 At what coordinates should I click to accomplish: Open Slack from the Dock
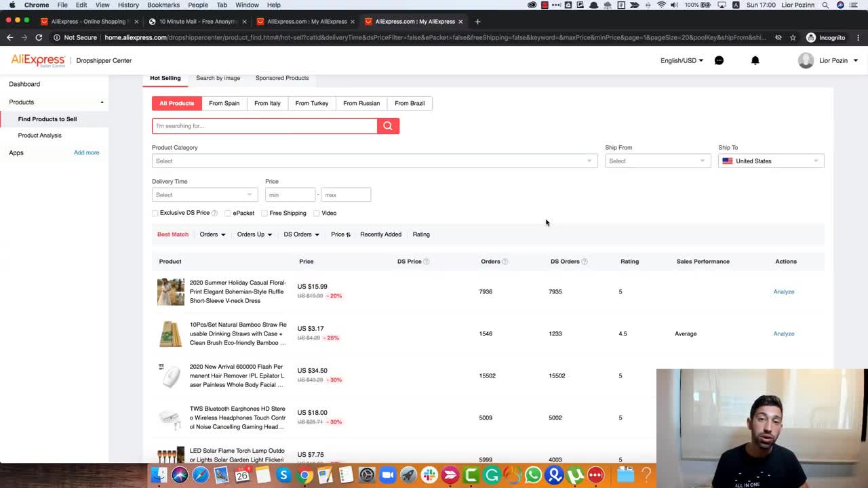(x=429, y=475)
